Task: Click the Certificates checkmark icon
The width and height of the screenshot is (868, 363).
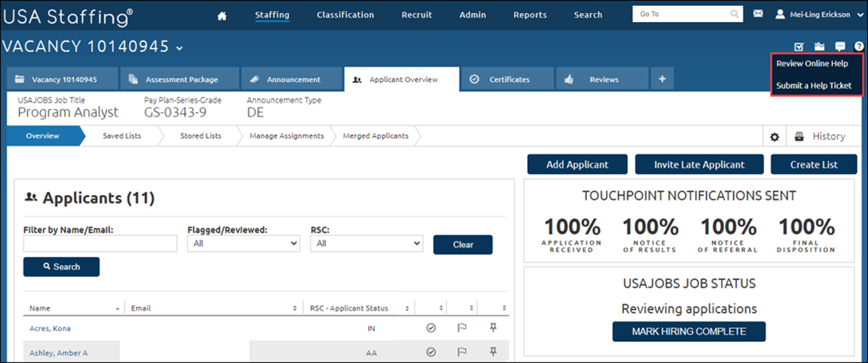Action: [x=474, y=79]
